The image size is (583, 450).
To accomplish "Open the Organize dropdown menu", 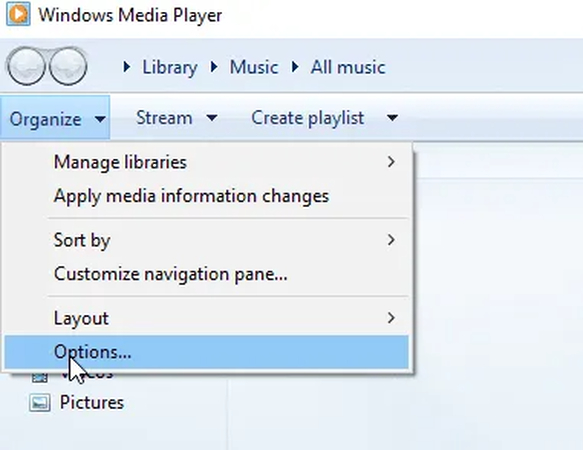I will 55,118.
